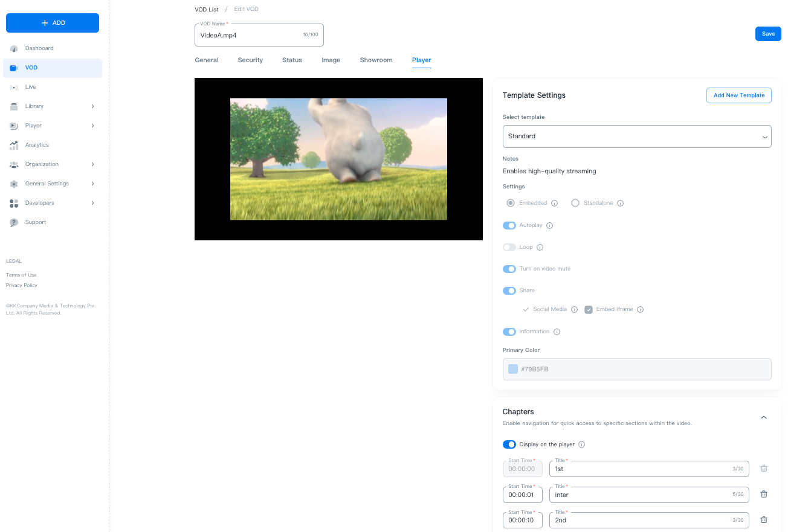Expand the Library menu in sidebar
The image size is (788, 532).
tap(92, 106)
